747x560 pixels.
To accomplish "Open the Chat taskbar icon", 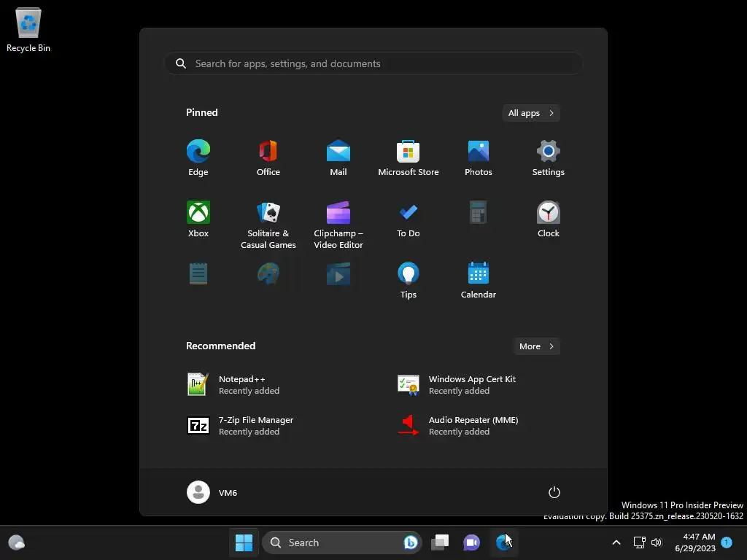I will (472, 542).
